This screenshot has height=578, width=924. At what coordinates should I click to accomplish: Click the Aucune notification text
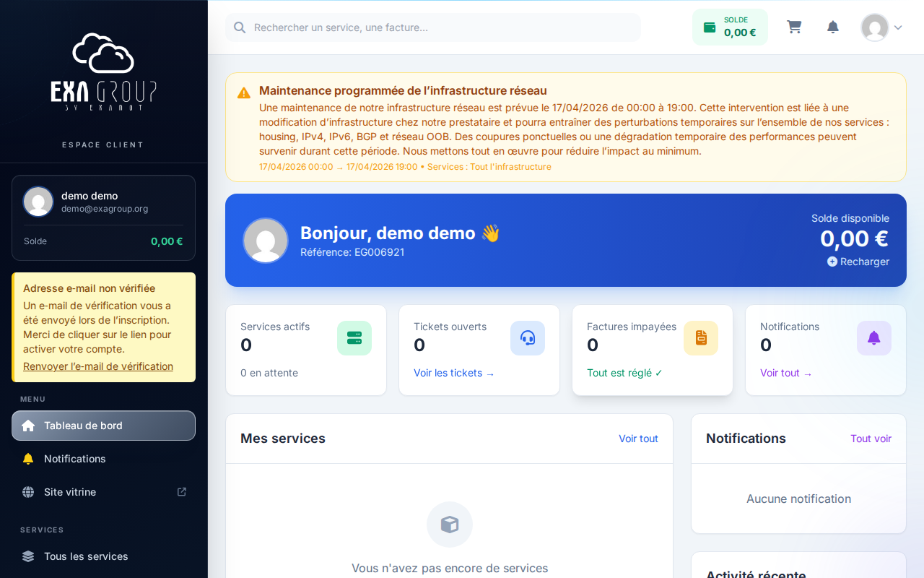[798, 499]
